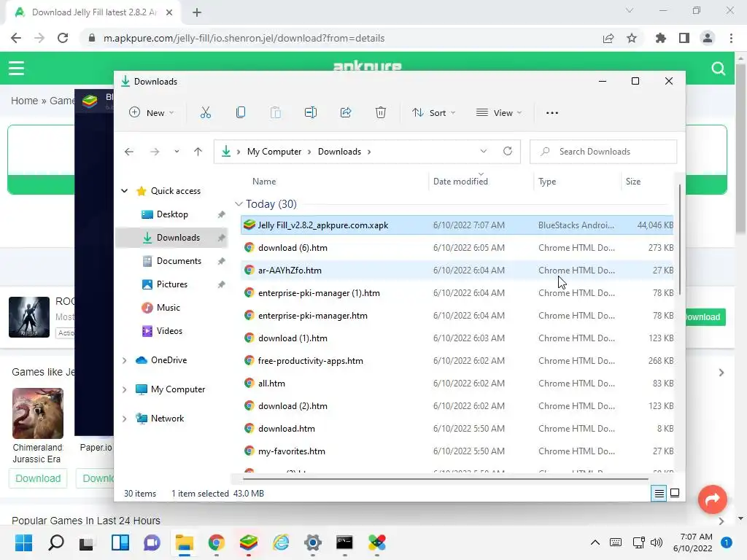Collapse the Quick access tree node

pyautogui.click(x=124, y=191)
